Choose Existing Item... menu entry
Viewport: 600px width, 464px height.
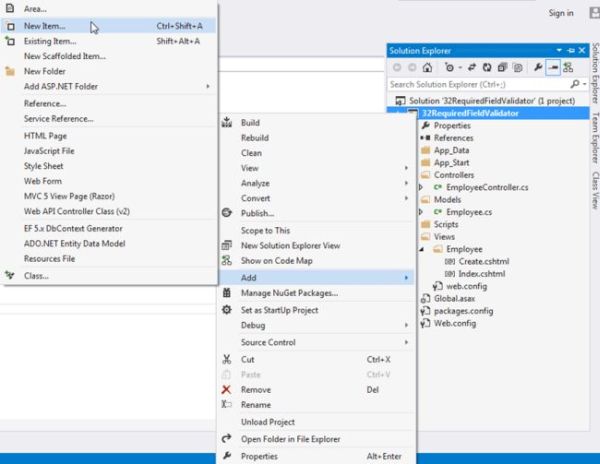[109, 41]
